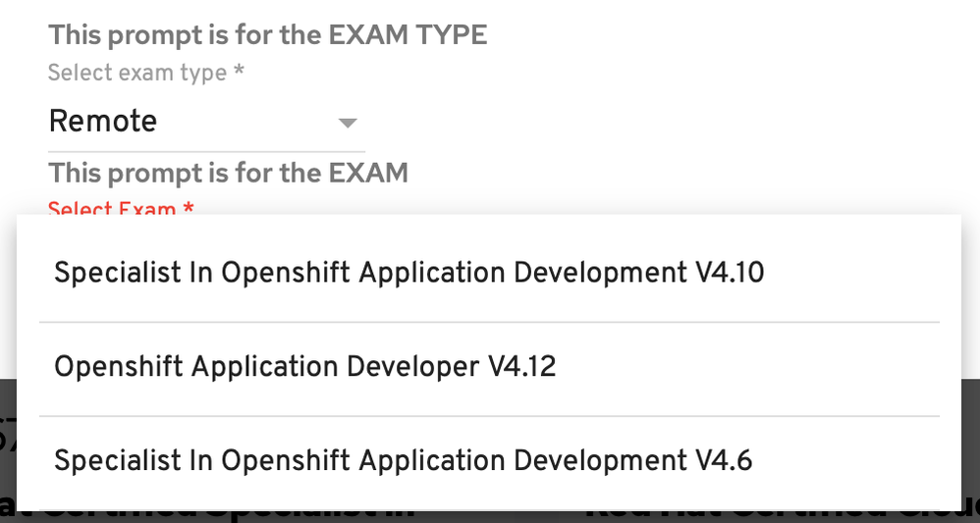
Task: Click the red asterisk beside Select Exam
Action: click(189, 209)
